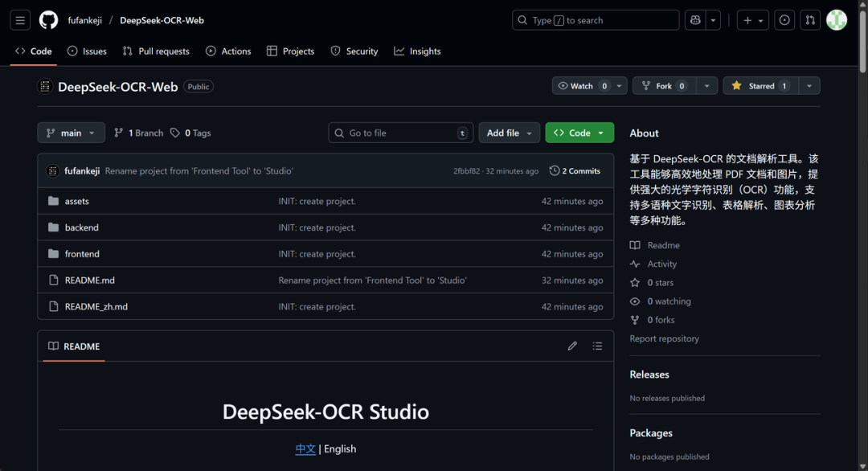Click the Rename project commit message in header row
The image size is (868, 471).
[199, 171]
